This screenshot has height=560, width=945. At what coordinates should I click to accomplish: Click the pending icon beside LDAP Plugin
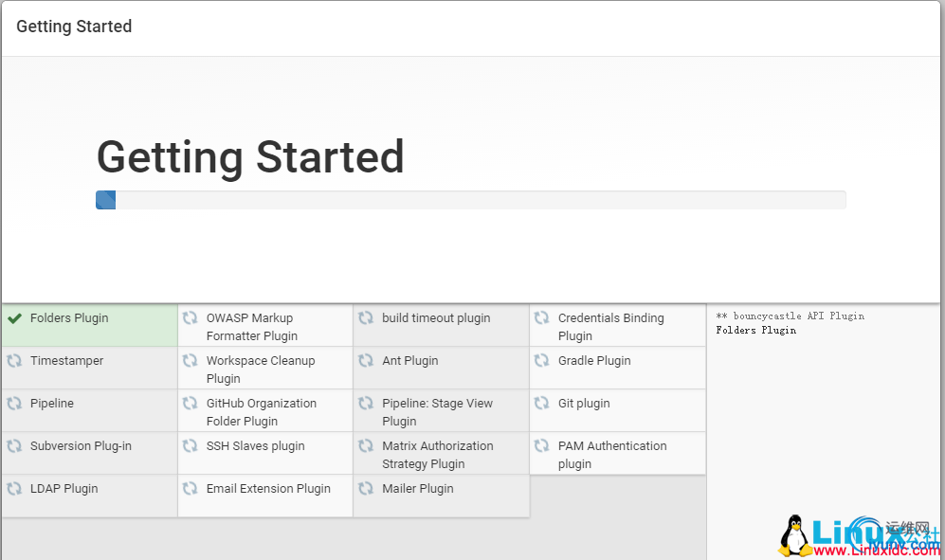[x=14, y=489]
